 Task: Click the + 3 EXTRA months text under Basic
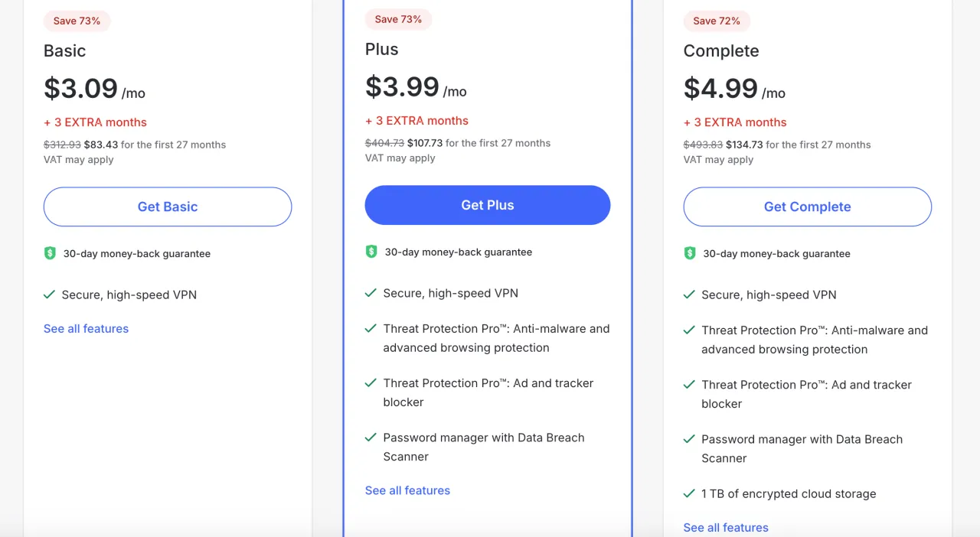pos(95,122)
